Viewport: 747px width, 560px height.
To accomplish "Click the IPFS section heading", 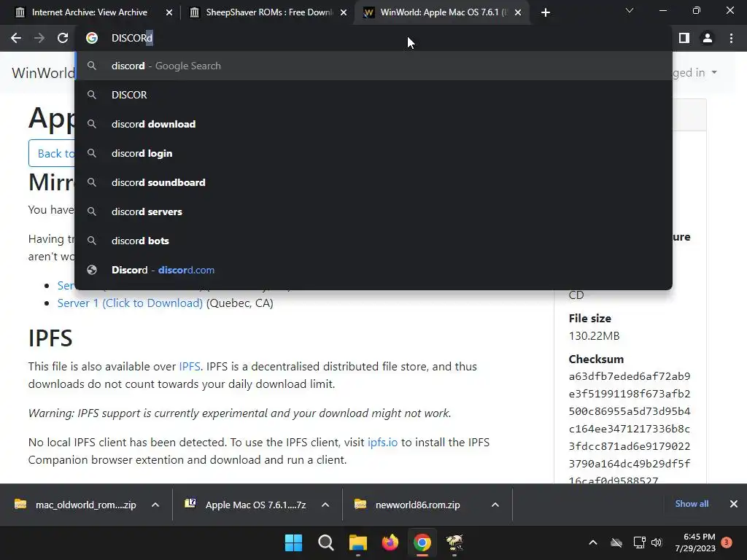I will 50,338.
